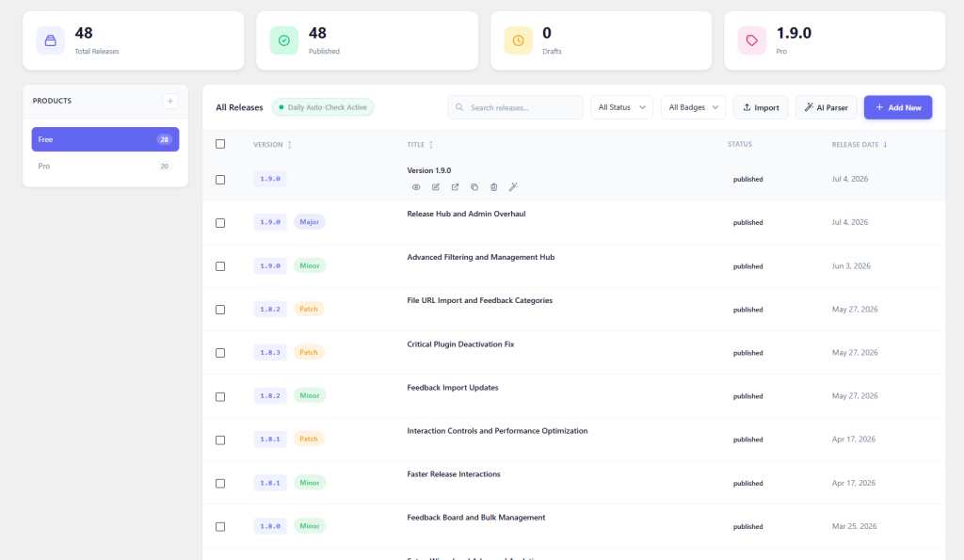Open the All Status dropdown
The height and width of the screenshot is (560, 964).
(621, 107)
